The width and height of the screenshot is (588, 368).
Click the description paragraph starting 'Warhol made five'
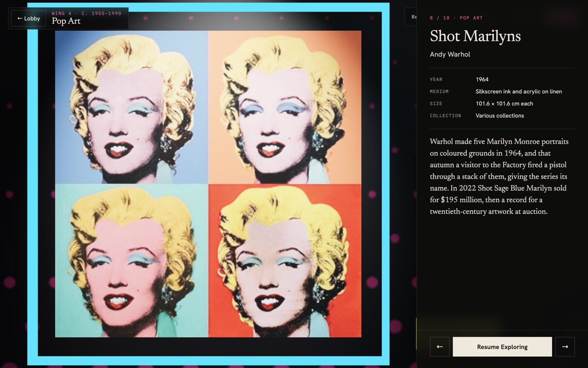[x=499, y=176]
